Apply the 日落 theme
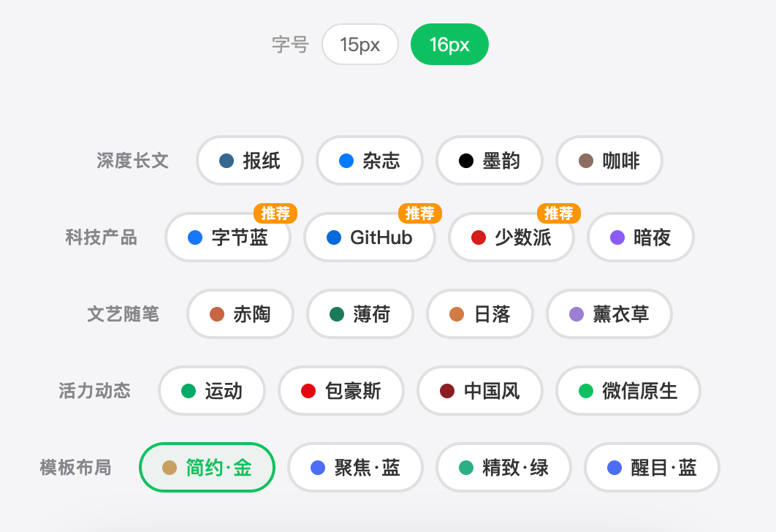This screenshot has height=532, width=776. point(480,314)
